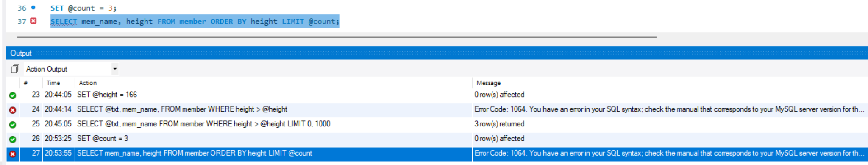Select action 'SET @height = 166'
Viewport: 868px width, 165px height.
[107, 95]
